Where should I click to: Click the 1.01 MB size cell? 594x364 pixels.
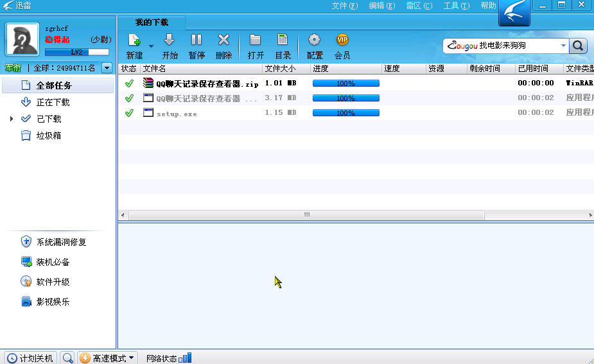tap(281, 83)
